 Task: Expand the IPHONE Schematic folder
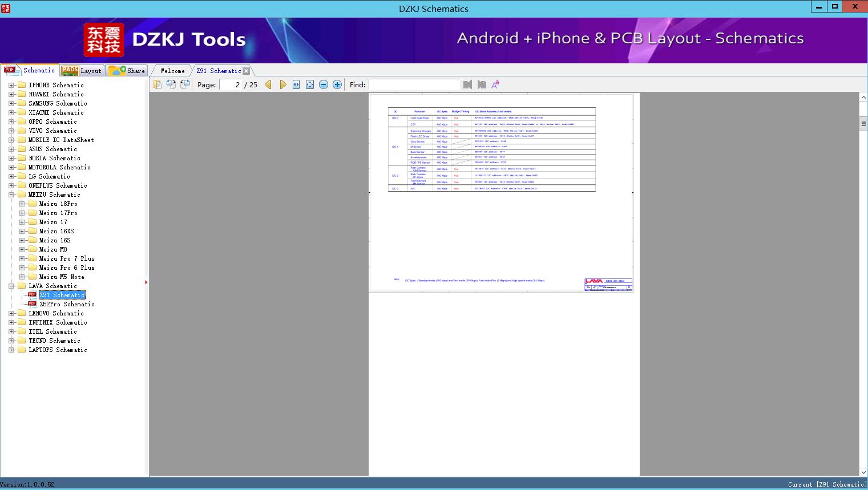(x=11, y=85)
